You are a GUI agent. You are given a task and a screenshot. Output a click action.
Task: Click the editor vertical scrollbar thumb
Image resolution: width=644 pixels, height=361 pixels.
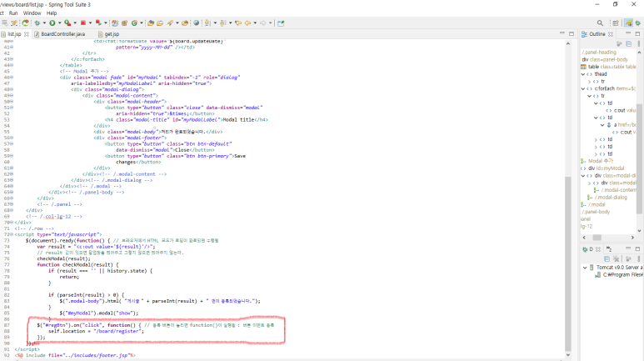pyautogui.click(x=568, y=263)
